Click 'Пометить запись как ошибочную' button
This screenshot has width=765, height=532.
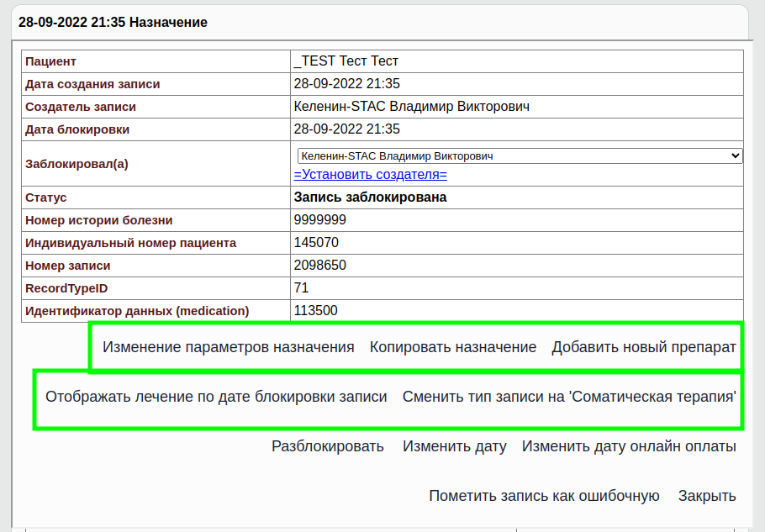(544, 496)
